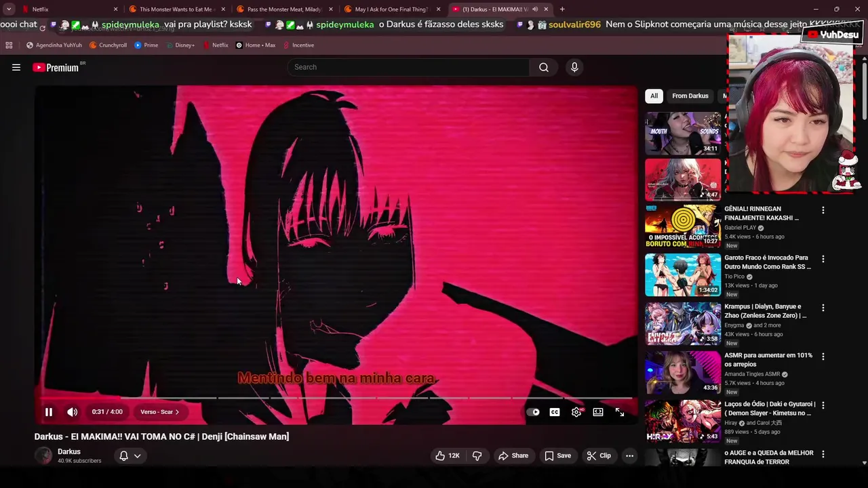Open the Incentive bookmark

[298, 45]
